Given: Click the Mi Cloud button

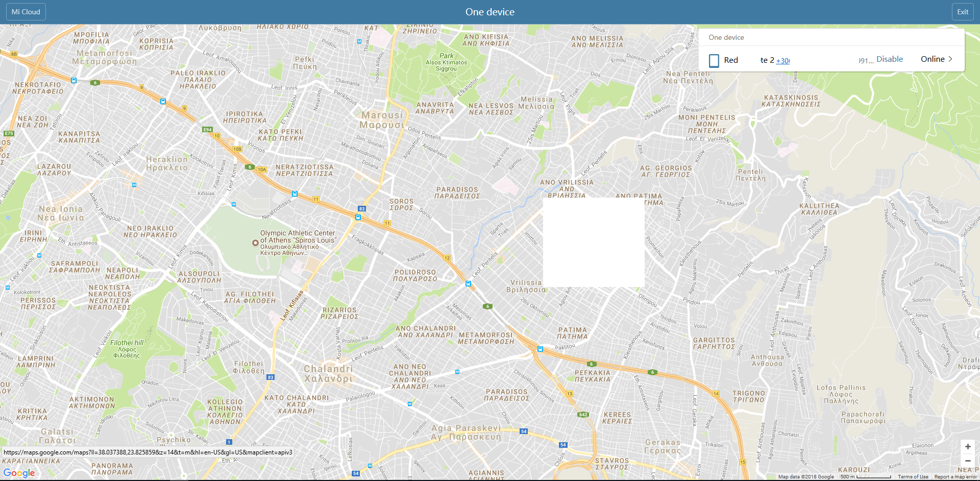Looking at the screenshot, I should point(26,12).
